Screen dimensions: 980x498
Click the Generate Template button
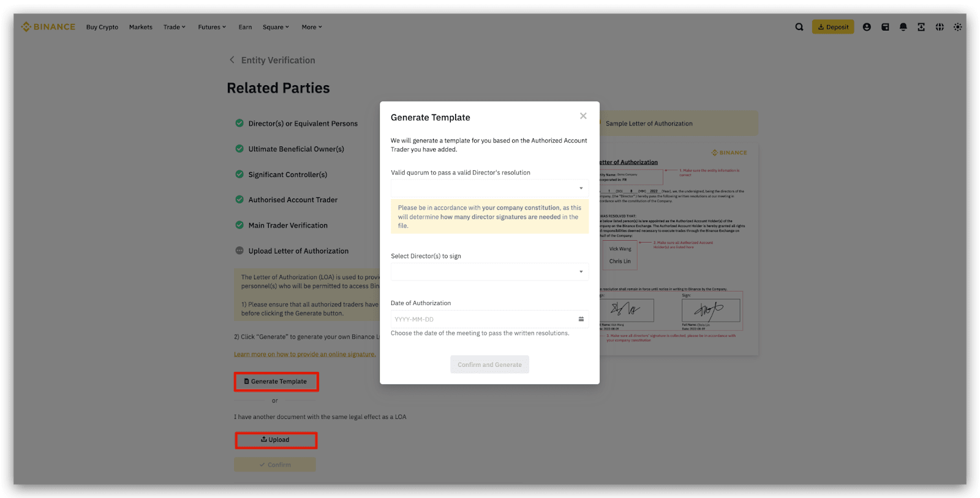coord(276,382)
